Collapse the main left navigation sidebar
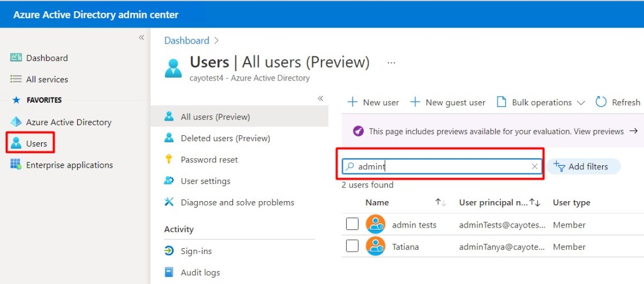The height and width of the screenshot is (284, 644). pos(141,38)
